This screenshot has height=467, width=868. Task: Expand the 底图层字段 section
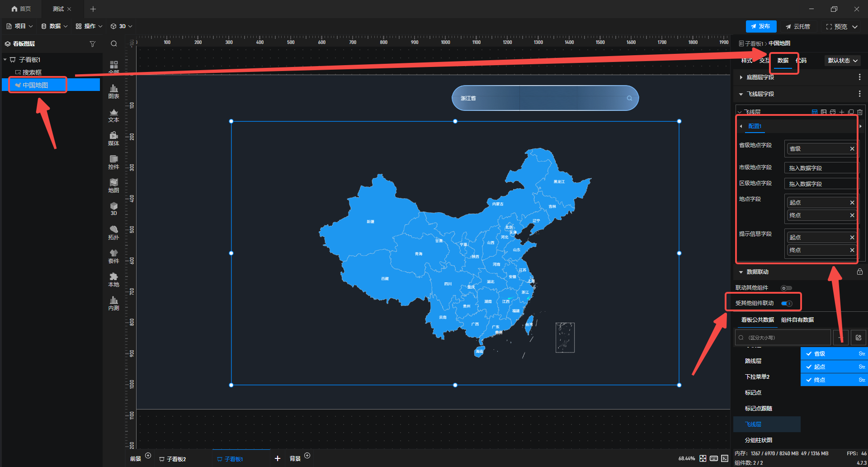click(759, 77)
